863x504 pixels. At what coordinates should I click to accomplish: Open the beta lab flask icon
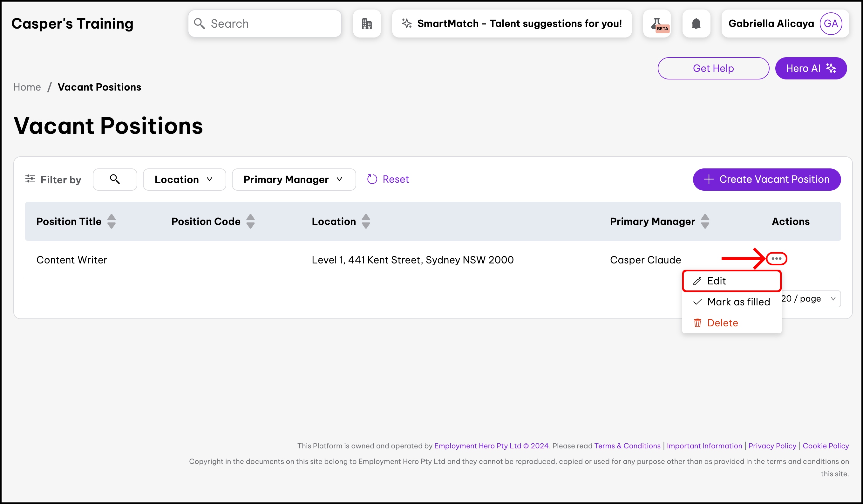coord(657,24)
